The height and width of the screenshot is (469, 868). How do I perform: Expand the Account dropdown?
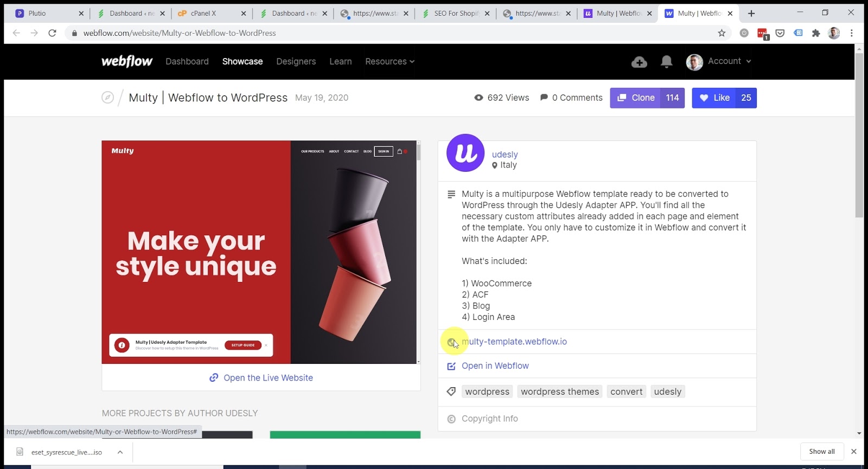(x=730, y=61)
